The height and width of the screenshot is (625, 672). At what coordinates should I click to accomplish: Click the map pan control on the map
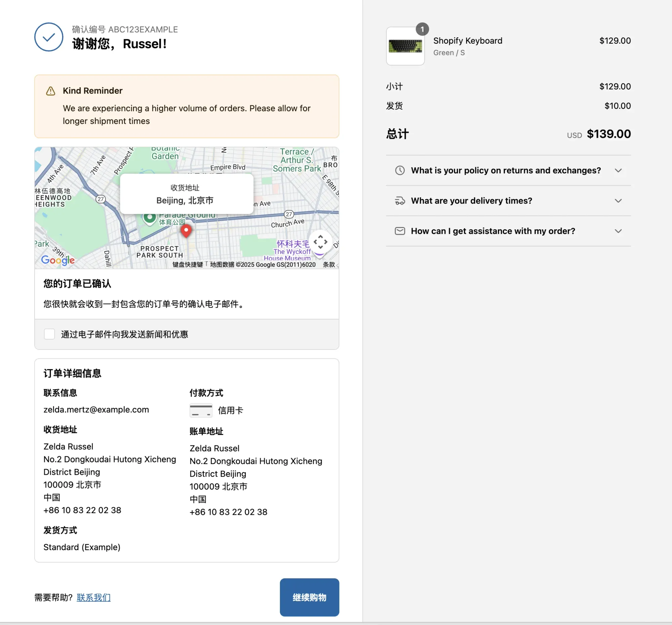320,242
